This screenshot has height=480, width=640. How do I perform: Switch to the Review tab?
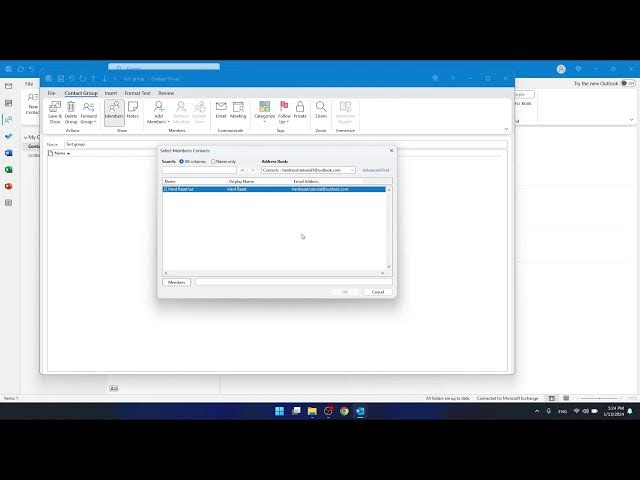click(166, 93)
